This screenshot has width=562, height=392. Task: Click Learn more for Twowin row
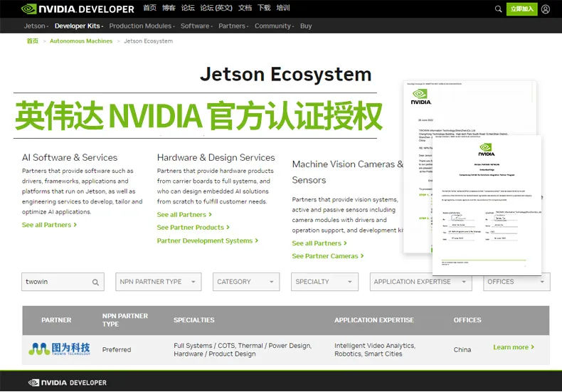(x=513, y=347)
